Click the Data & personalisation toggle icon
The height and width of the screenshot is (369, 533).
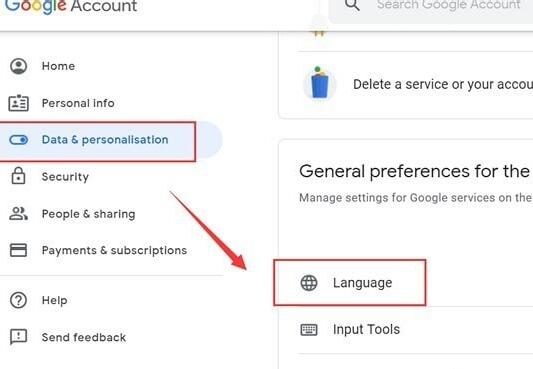point(18,140)
